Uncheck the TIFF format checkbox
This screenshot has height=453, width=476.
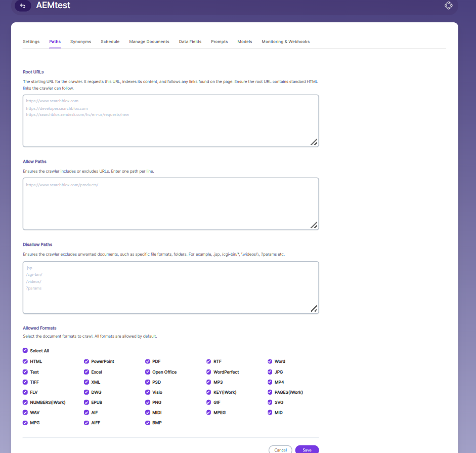click(25, 382)
